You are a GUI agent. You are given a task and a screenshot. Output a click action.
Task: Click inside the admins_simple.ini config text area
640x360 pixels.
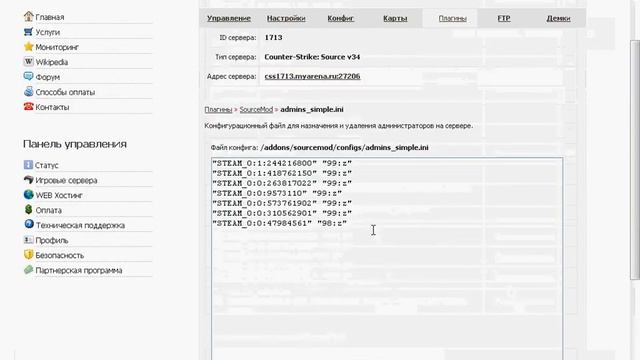pos(387,259)
